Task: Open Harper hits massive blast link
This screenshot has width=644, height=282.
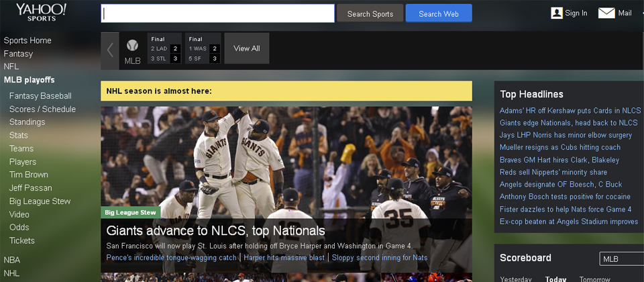Action: [x=284, y=258]
